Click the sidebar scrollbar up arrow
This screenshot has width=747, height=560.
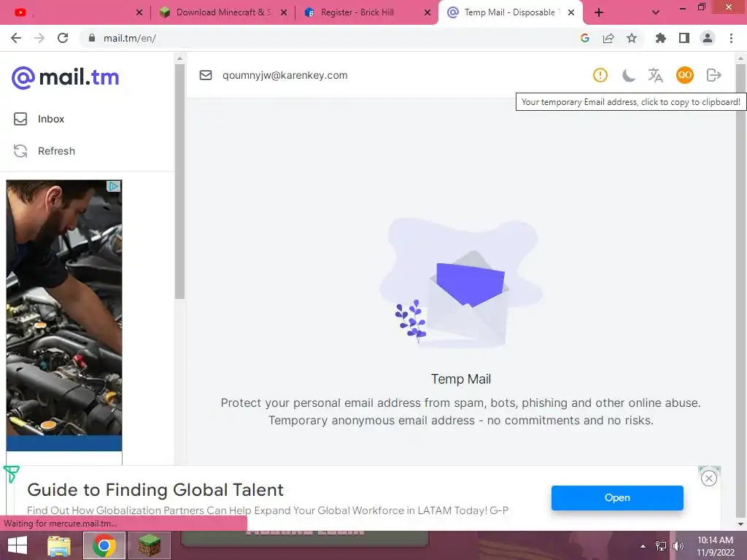pyautogui.click(x=179, y=58)
